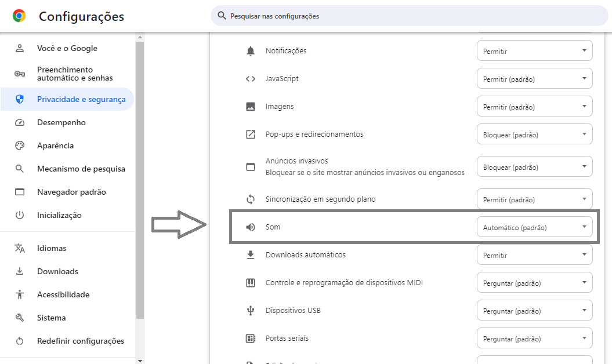Click the Controle de dispositivos MIDI icon

(251, 283)
